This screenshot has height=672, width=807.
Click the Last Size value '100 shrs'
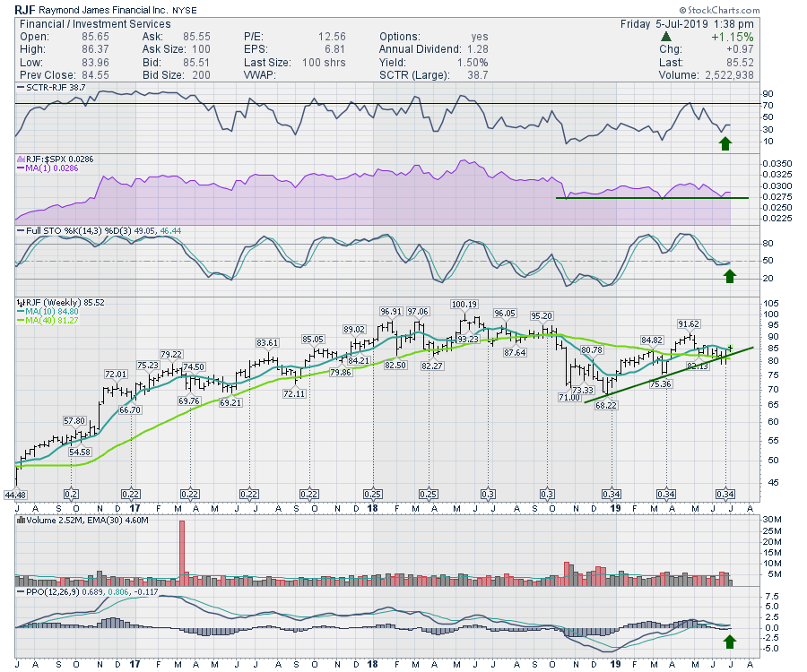(x=324, y=62)
